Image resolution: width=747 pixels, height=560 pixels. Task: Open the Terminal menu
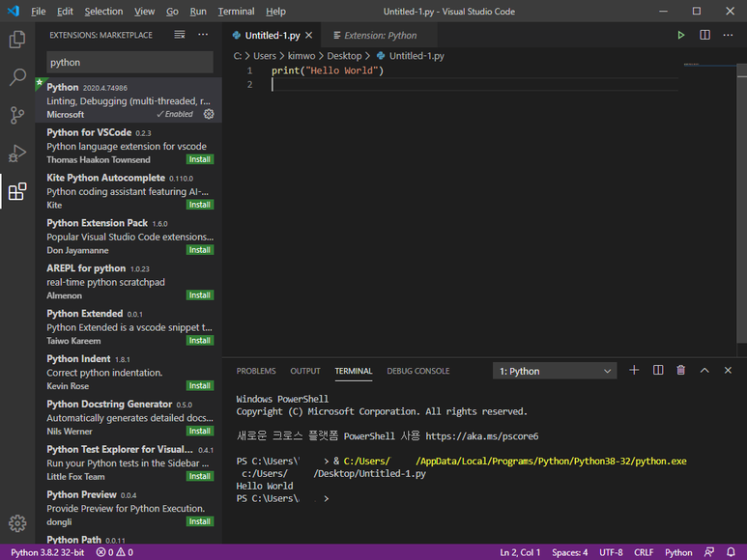pyautogui.click(x=237, y=12)
